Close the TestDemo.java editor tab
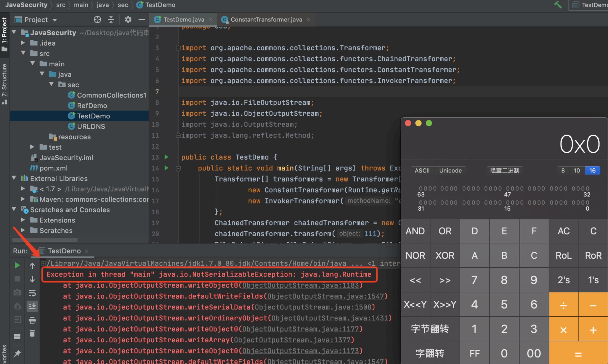 point(210,19)
